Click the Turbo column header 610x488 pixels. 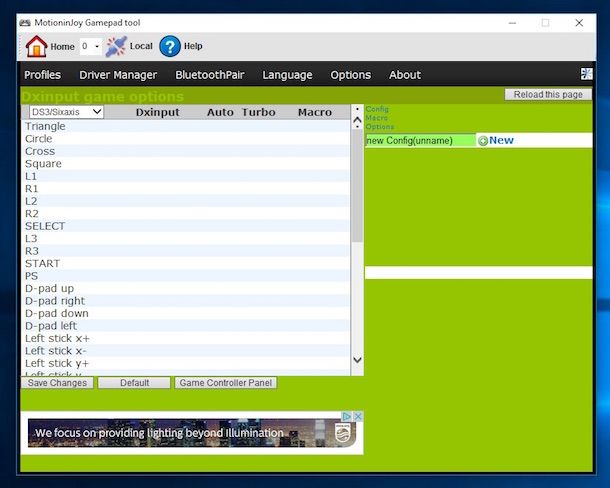click(259, 112)
